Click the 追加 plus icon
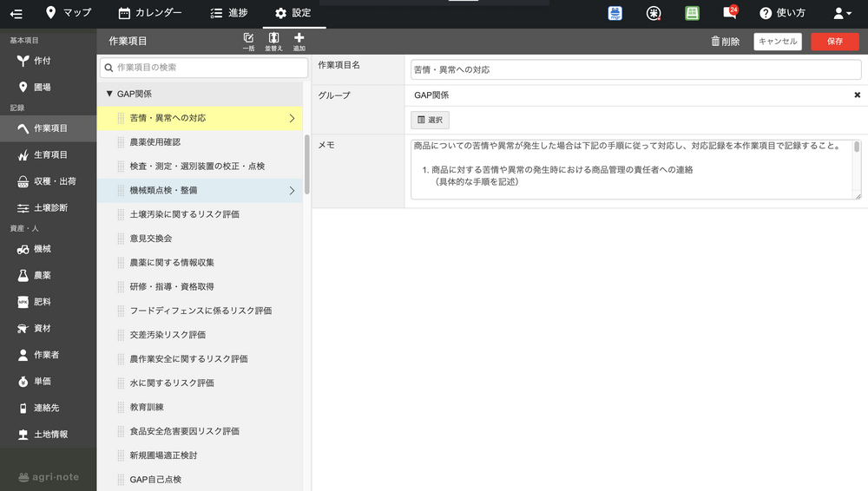Viewport: 868px width, 491px height. [299, 41]
